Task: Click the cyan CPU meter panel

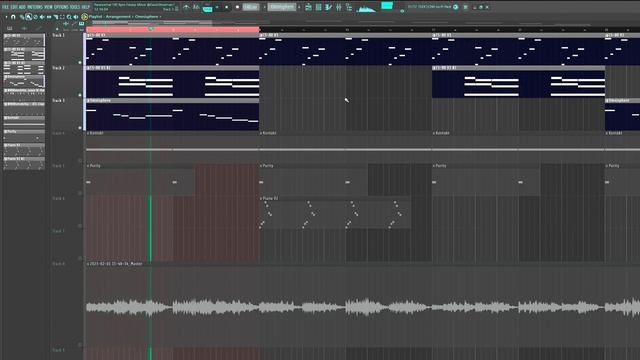Action: [387, 6]
